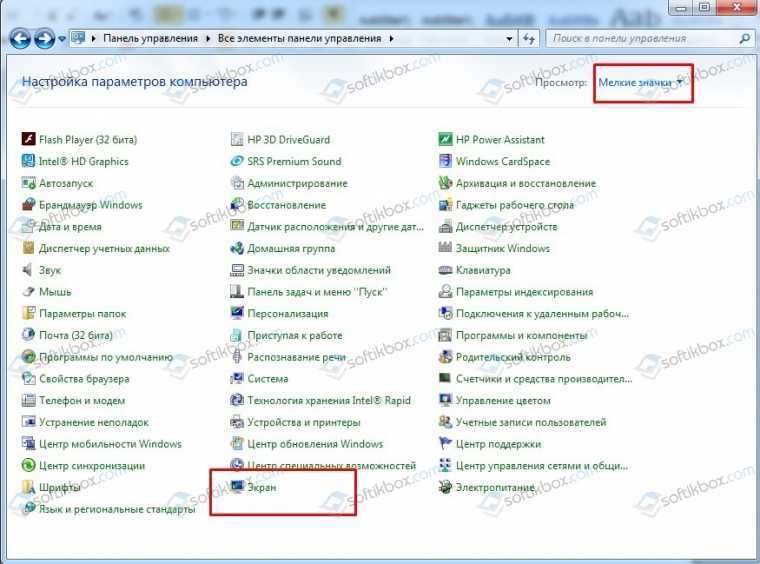Open Распознавание речи link
This screenshot has width=760, height=564.
(296, 357)
